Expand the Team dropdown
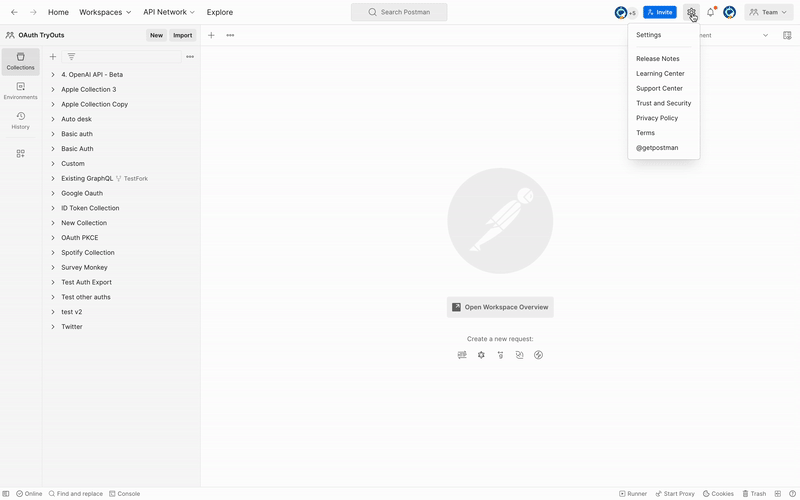Screen dimensions: 800x500 (x=769, y=12)
